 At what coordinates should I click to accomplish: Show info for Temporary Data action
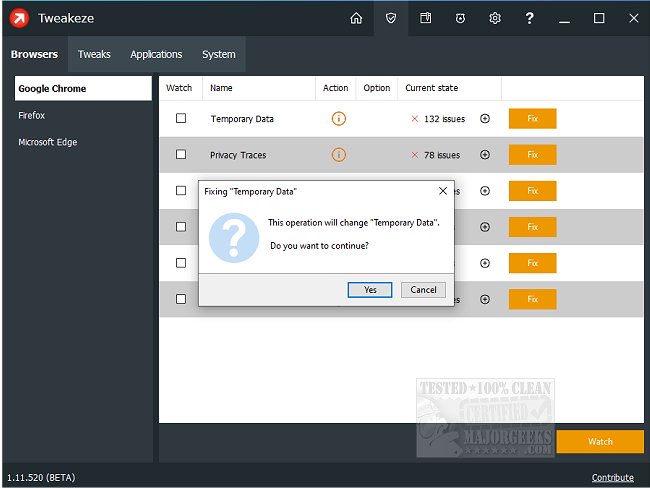point(339,119)
